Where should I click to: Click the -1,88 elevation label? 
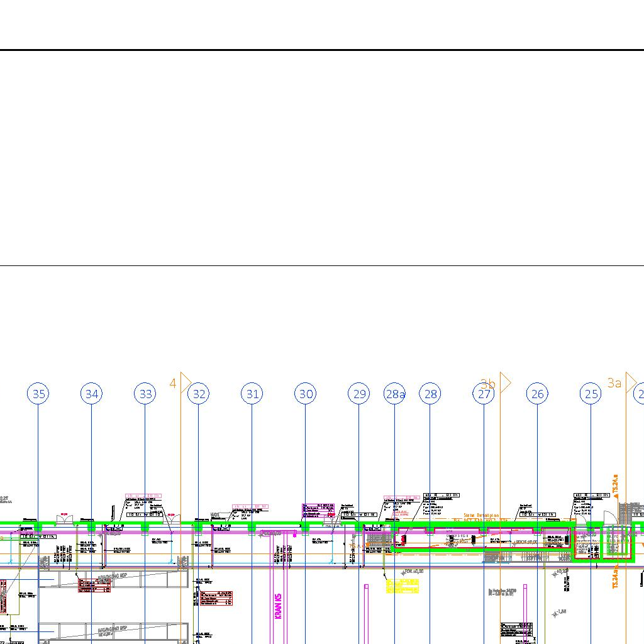pyautogui.click(x=560, y=613)
